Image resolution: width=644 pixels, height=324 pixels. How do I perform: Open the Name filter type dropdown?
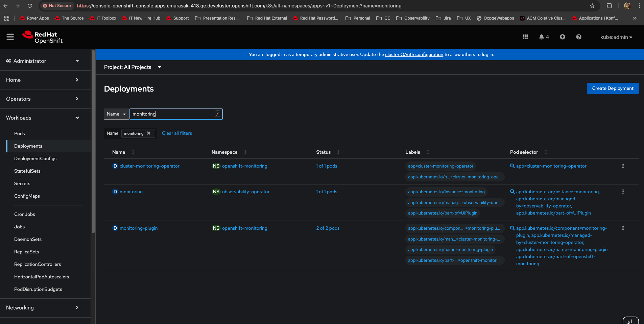[x=116, y=114]
